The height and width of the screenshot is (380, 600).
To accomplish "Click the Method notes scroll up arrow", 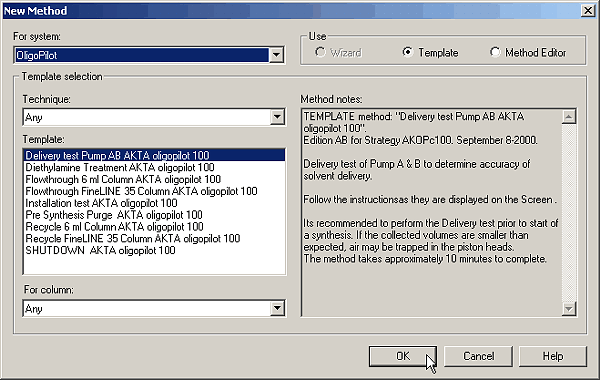I will (x=569, y=117).
